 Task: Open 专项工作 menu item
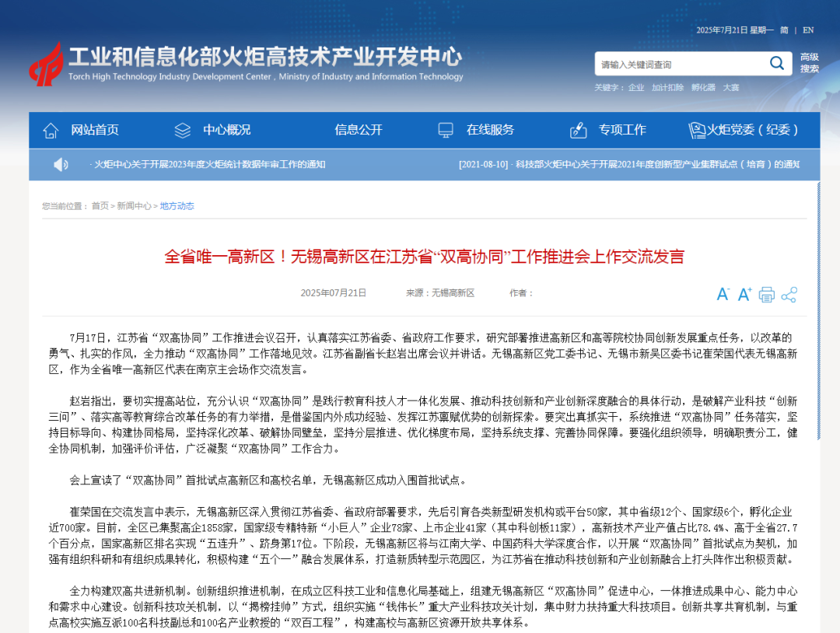(622, 130)
